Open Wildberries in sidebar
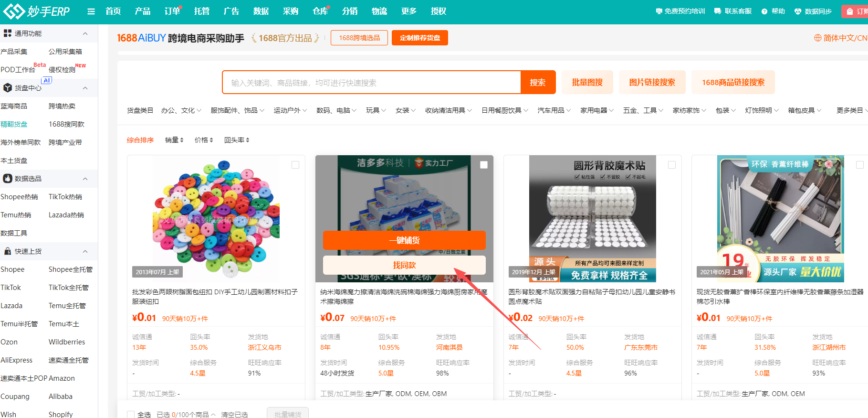This screenshot has height=418, width=868. [67, 342]
